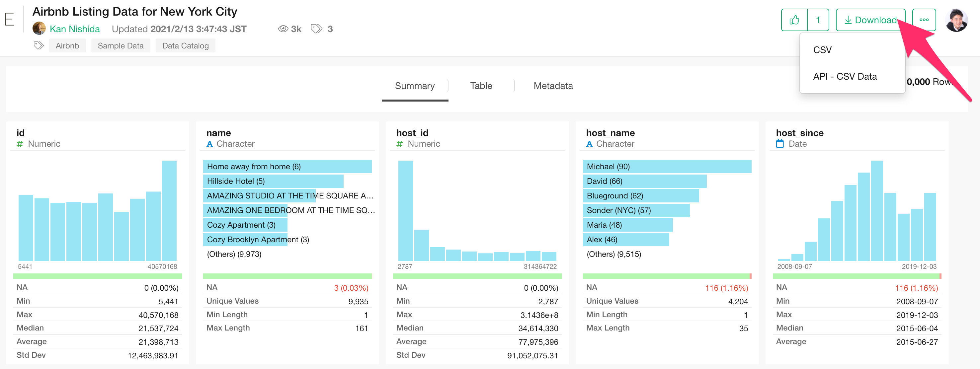Click the numeric hash icon under host_id
980x369 pixels.
(399, 144)
